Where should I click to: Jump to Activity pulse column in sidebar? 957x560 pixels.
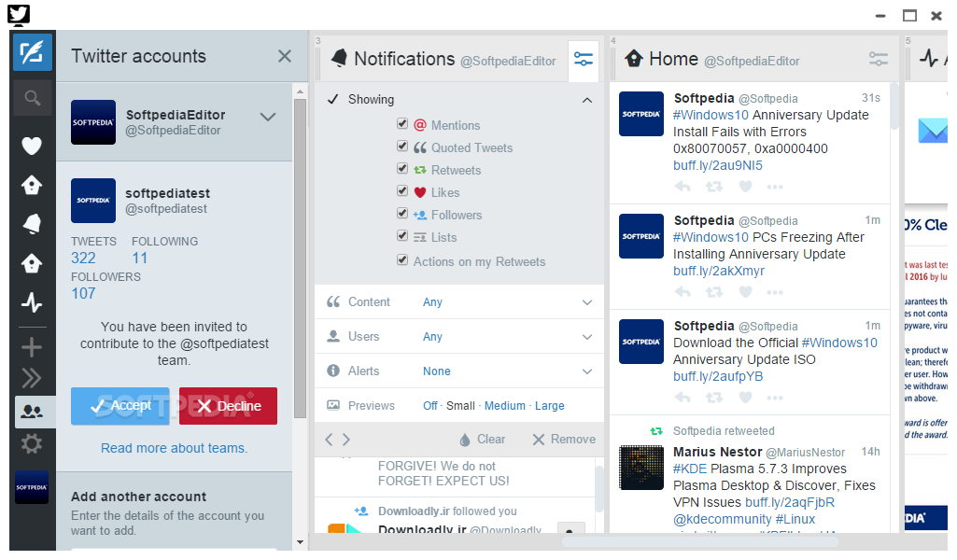pyautogui.click(x=32, y=302)
